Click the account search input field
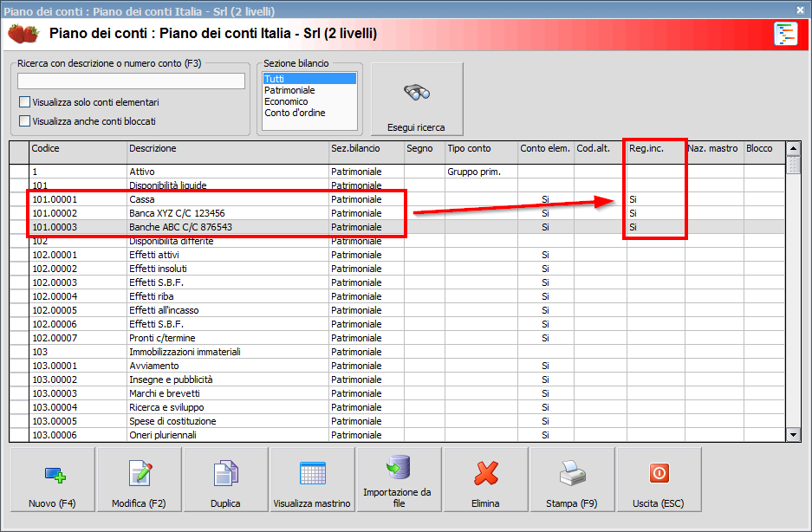Image resolution: width=812 pixels, height=532 pixels. (x=130, y=80)
